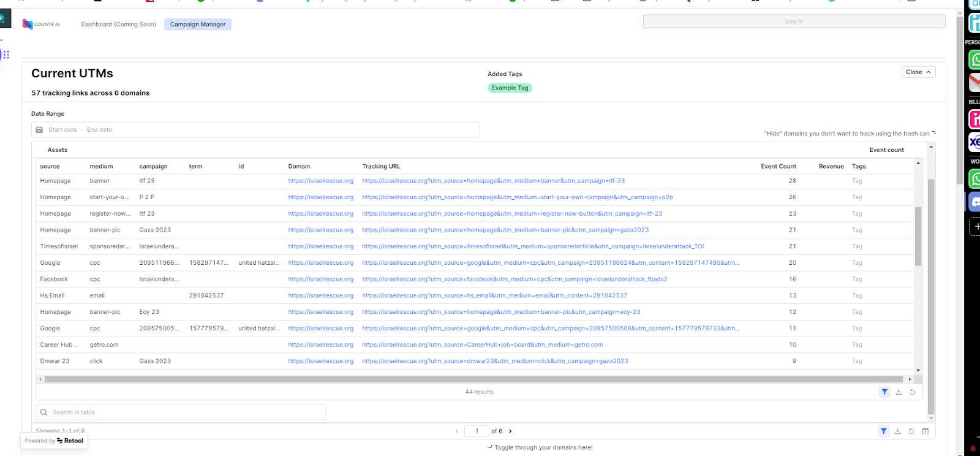Open the dmwar23 click tracking URL

click(495, 362)
